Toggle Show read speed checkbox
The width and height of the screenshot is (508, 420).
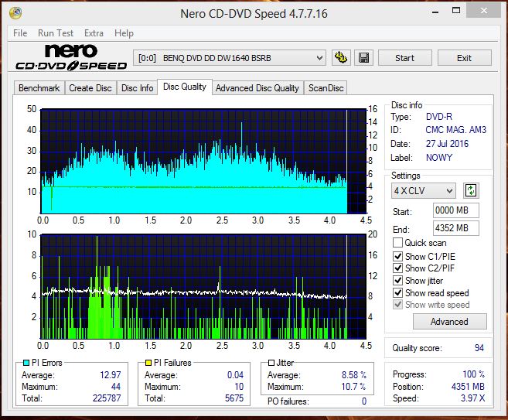point(397,292)
